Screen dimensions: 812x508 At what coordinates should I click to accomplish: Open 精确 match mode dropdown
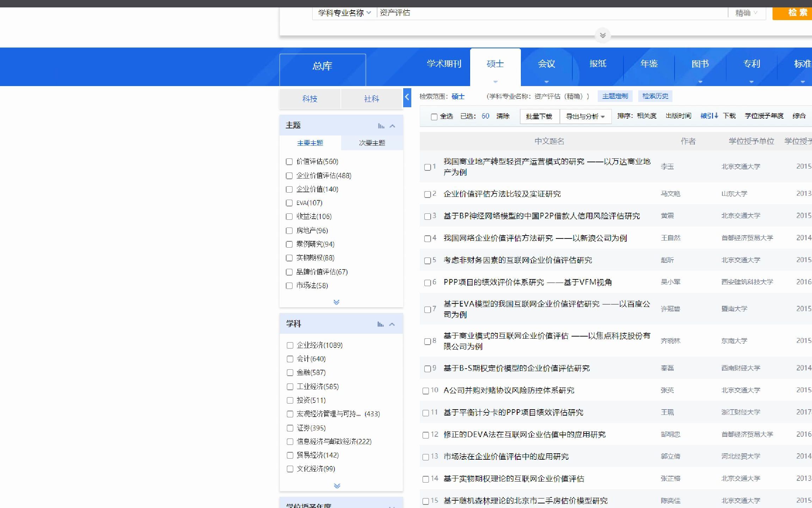pos(746,13)
